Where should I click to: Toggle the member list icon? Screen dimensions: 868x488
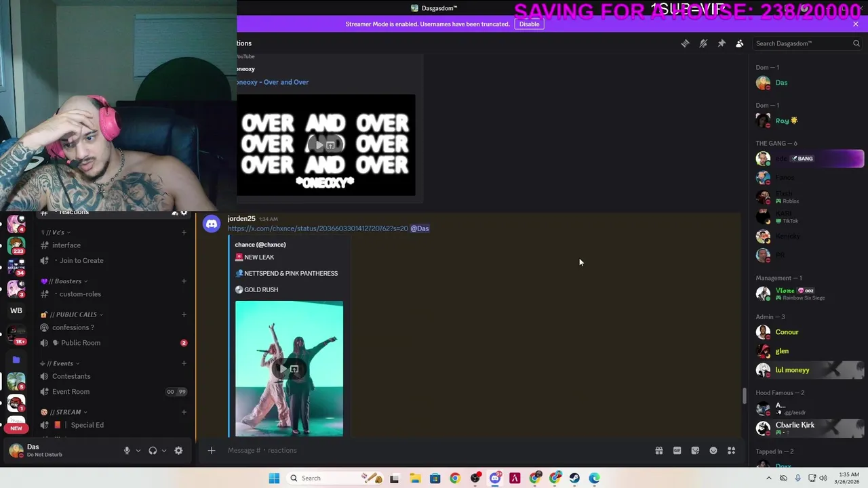[x=740, y=43]
